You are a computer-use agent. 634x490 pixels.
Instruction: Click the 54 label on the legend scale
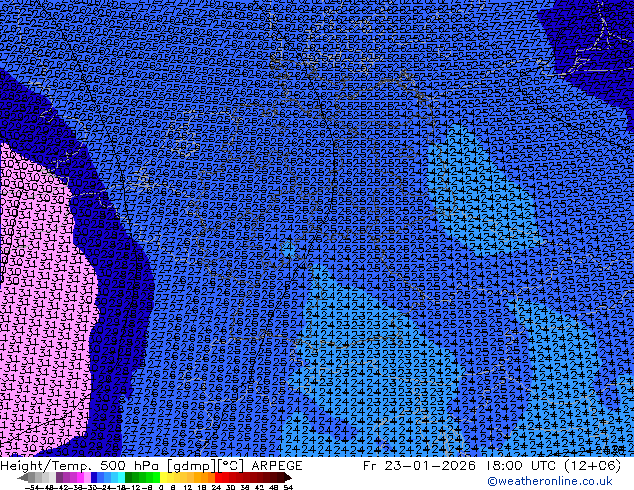click(288, 488)
